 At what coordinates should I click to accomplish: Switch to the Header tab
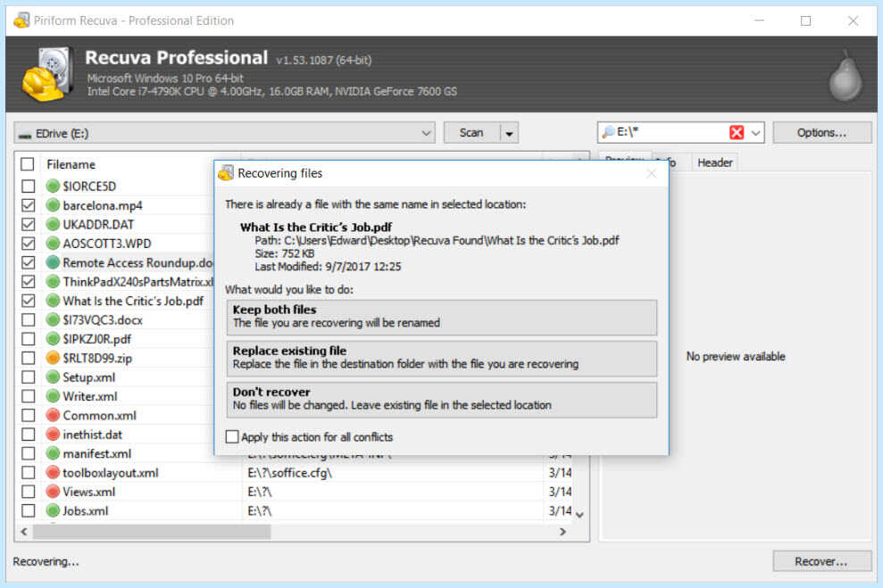click(x=714, y=162)
